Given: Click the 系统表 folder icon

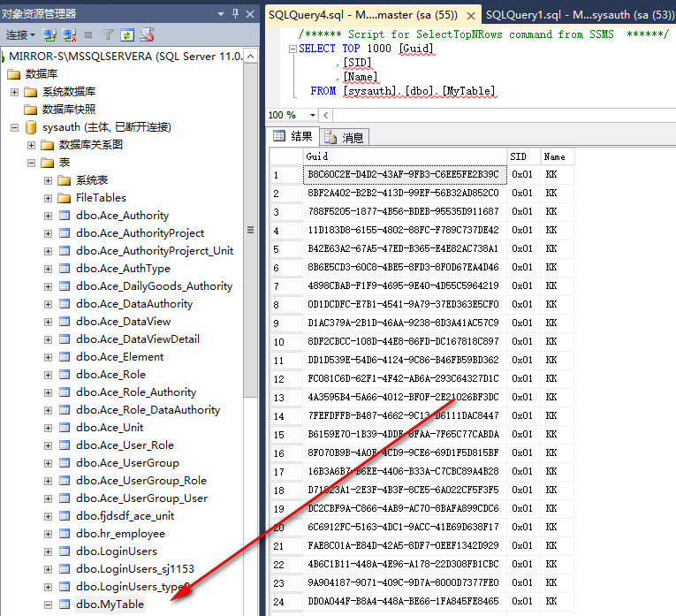Looking at the screenshot, I should pyautogui.click(x=65, y=180).
